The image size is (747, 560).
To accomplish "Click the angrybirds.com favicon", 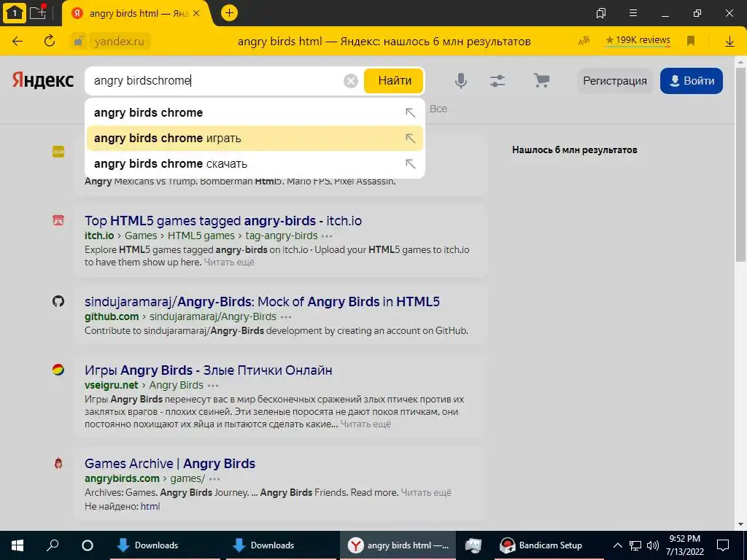I will 58,463.
